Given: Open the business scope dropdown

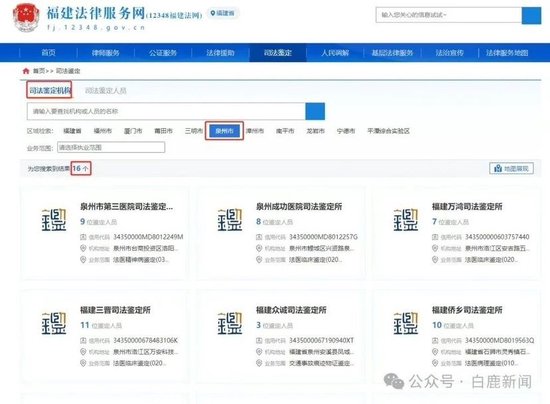Looking at the screenshot, I should (x=111, y=147).
